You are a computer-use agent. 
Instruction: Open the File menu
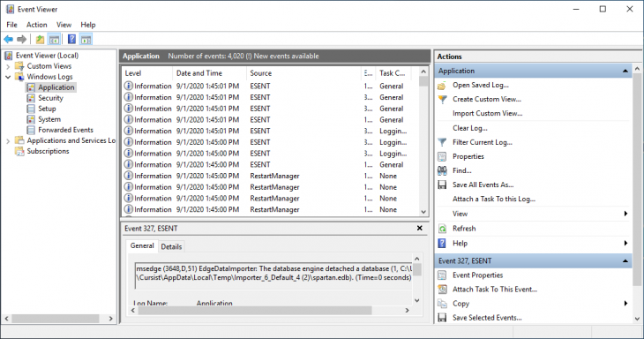[12, 25]
